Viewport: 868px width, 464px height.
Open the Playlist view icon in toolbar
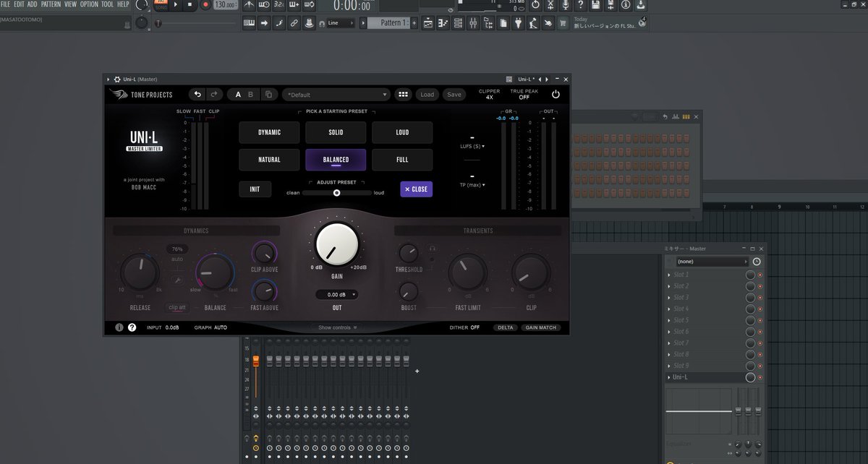click(427, 24)
